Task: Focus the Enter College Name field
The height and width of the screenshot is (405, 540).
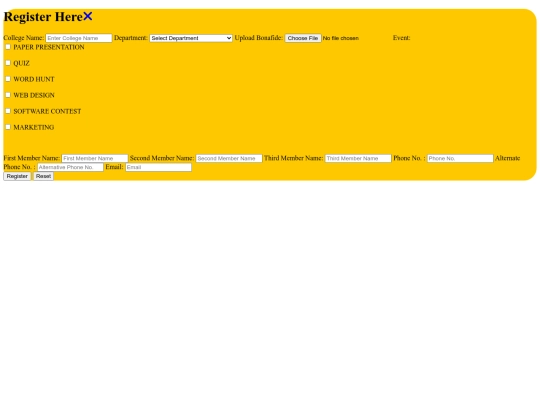Action: [79, 38]
